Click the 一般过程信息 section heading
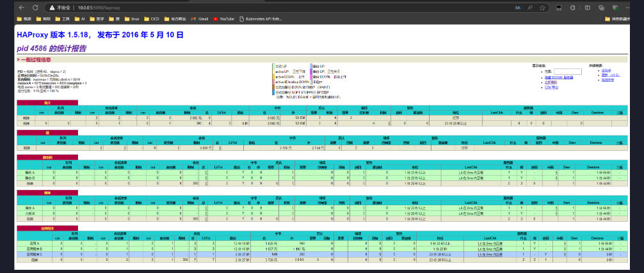This screenshot has width=644, height=273. (36, 59)
